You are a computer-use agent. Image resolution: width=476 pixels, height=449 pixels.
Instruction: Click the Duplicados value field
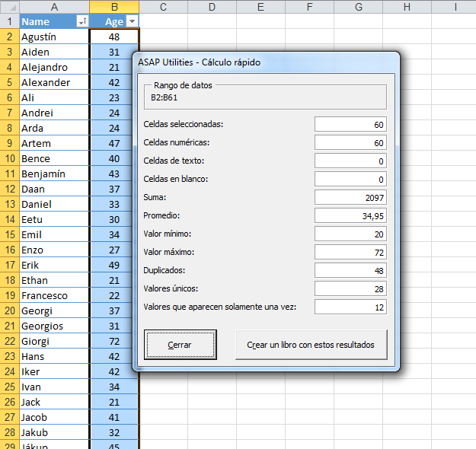350,270
